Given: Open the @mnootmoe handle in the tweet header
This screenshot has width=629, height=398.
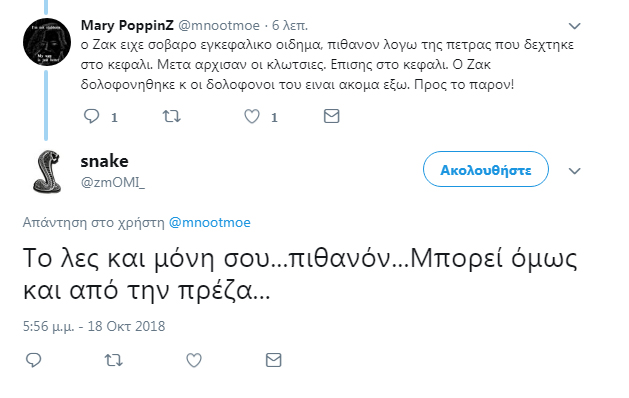Looking at the screenshot, I should [x=219, y=26].
